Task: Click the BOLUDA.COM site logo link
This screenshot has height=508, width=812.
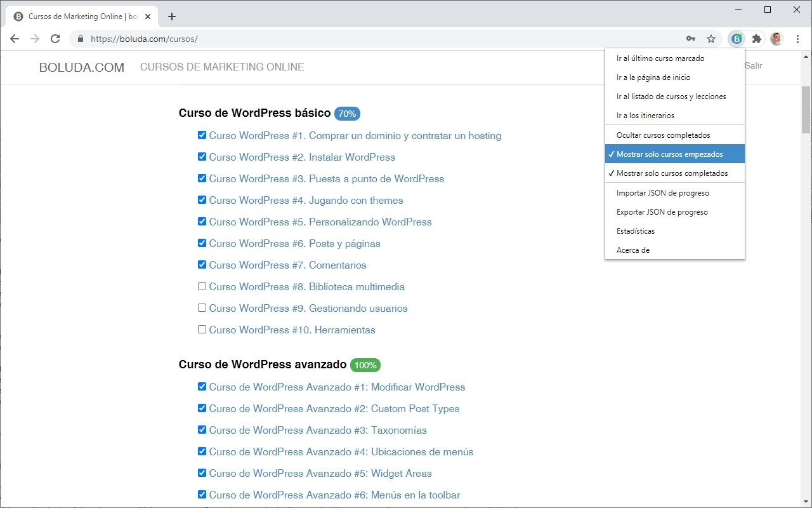Action: click(x=82, y=67)
